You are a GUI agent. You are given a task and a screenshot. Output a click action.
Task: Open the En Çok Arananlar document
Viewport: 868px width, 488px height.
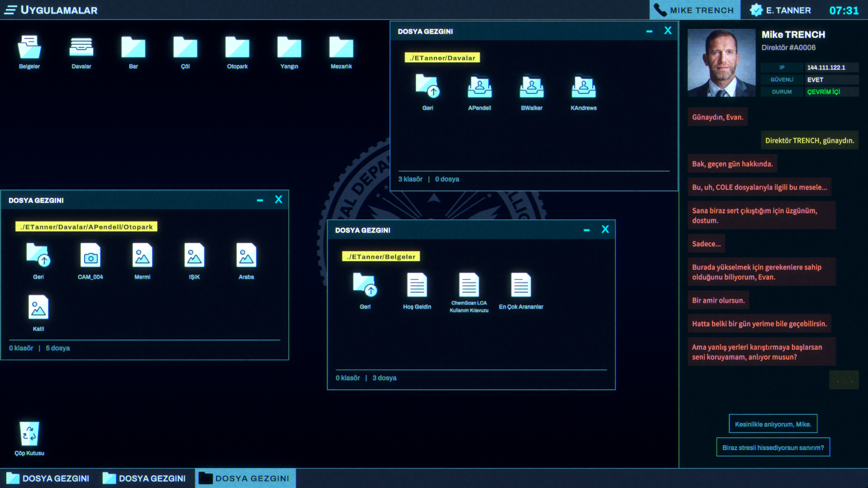[521, 286]
